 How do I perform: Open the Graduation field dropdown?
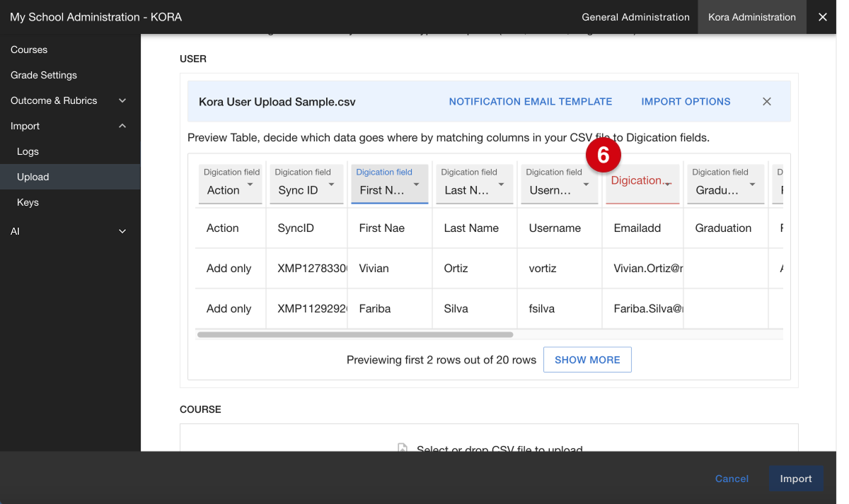pos(726,184)
